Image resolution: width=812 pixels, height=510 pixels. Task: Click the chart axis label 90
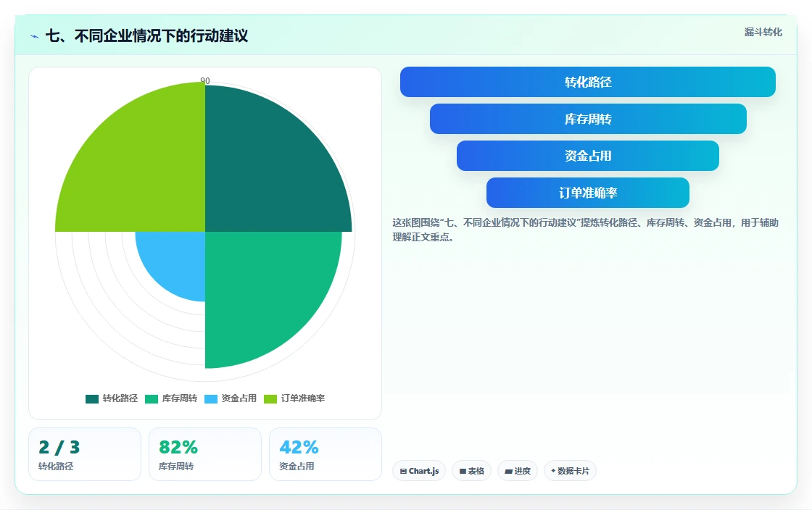point(205,80)
